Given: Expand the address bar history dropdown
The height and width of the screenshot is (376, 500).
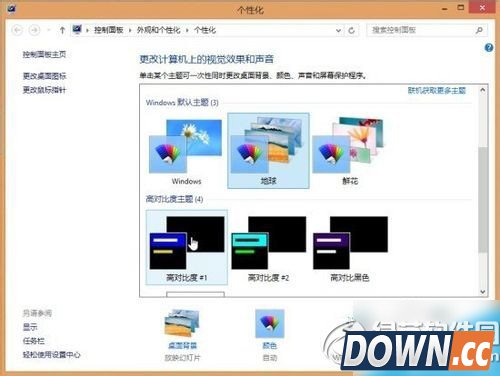Looking at the screenshot, I should coord(338,30).
